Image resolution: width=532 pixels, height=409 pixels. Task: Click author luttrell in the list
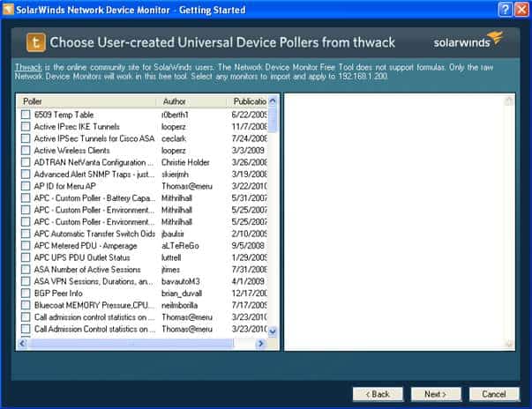171,257
